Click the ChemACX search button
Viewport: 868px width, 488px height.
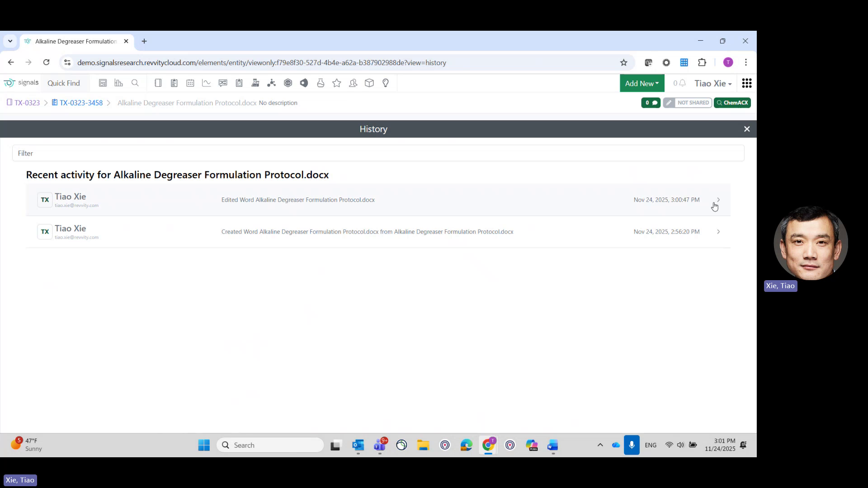732,103
